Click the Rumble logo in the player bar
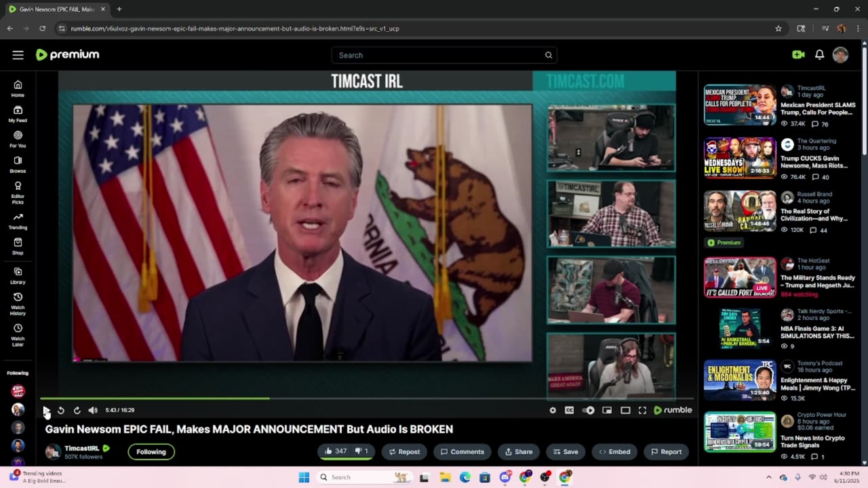The image size is (868, 488). click(x=673, y=410)
